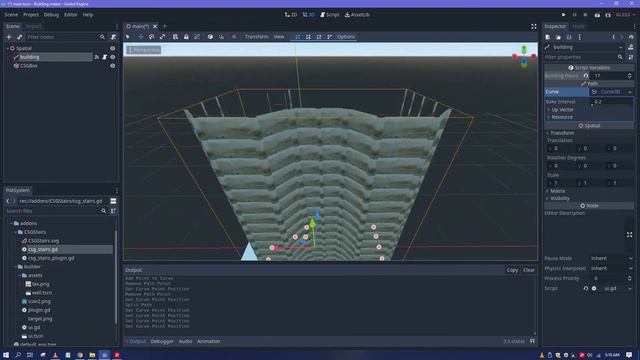Open Inspector object history icon
The image size is (640, 360).
(631, 37)
